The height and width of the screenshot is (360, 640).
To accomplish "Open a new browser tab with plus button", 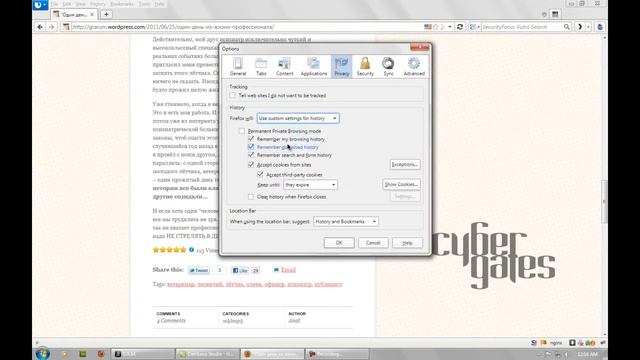I will pos(106,14).
